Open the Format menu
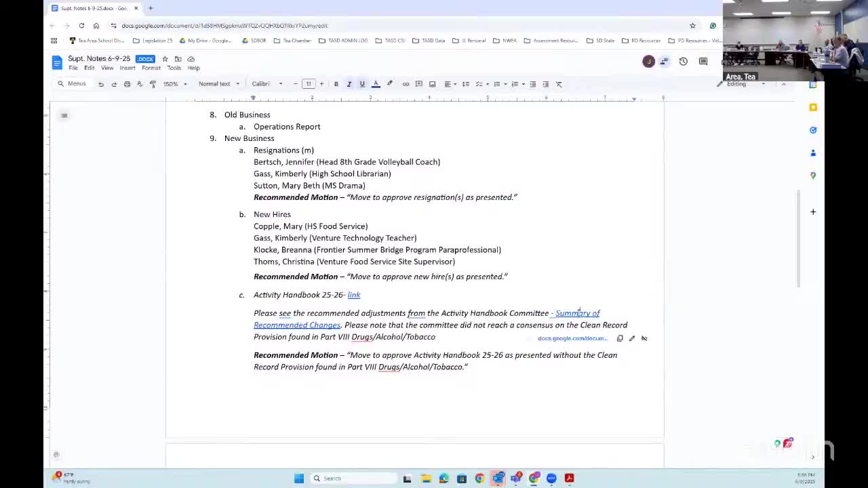Screen dimensions: 868x488 [x=151, y=68]
